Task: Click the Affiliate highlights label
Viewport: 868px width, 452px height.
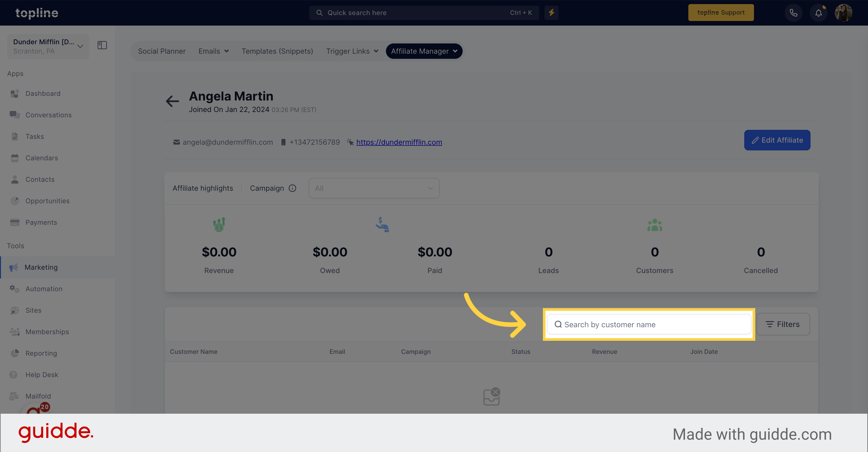Action: point(203,188)
